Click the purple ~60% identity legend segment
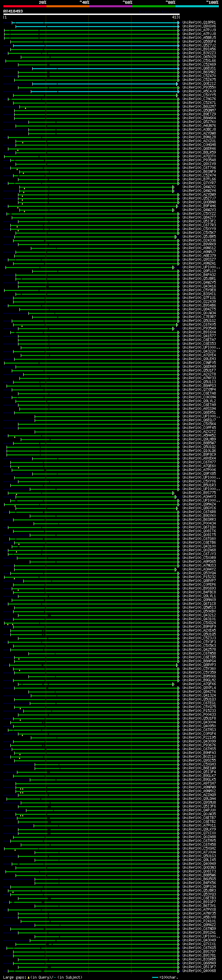This screenshot has height=980, width=222. click(111, 7)
